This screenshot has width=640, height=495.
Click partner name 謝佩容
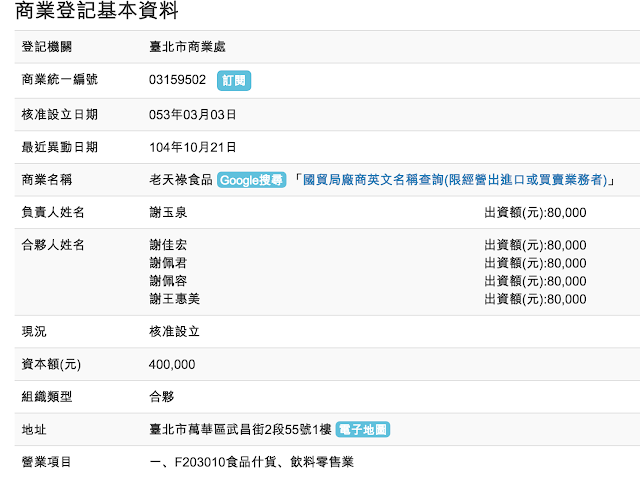coord(168,281)
